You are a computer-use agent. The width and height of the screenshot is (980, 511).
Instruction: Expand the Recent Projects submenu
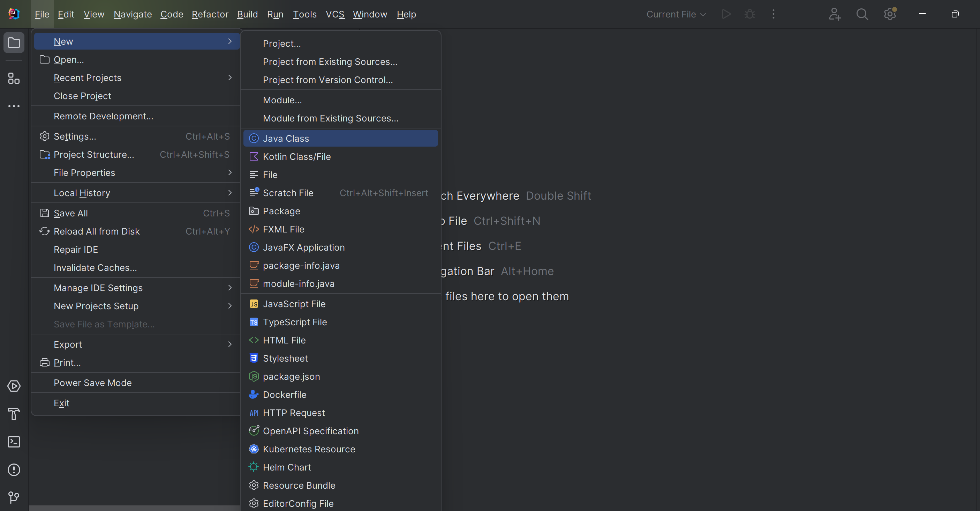pos(137,78)
